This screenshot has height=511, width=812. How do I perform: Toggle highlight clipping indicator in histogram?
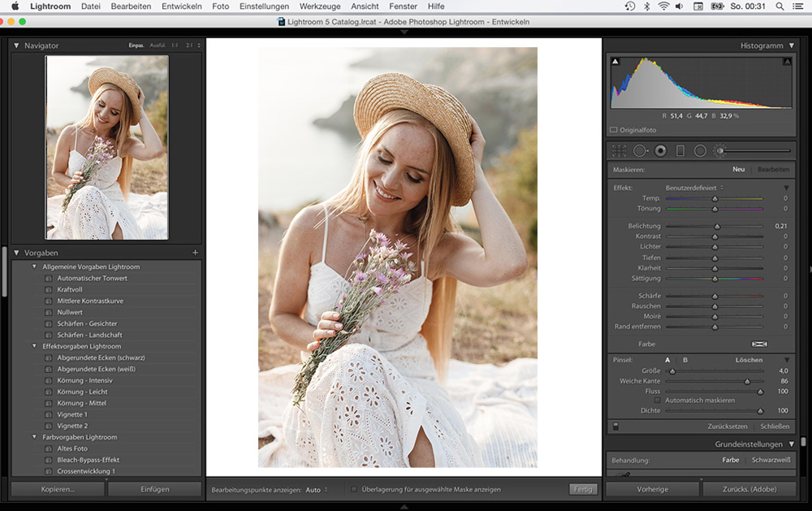pos(787,61)
